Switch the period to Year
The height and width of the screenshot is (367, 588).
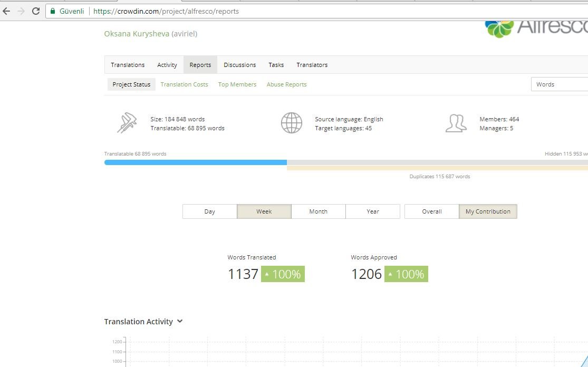coord(373,211)
